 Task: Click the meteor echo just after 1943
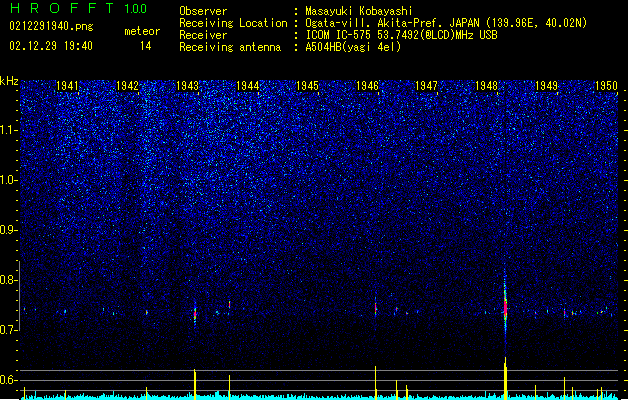pos(195,314)
